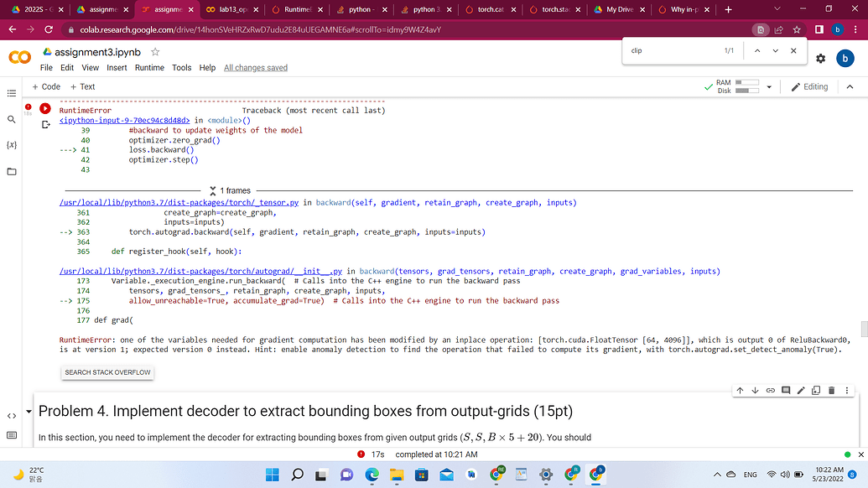
Task: Open the Files browser in the sidebar
Action: tap(12, 170)
